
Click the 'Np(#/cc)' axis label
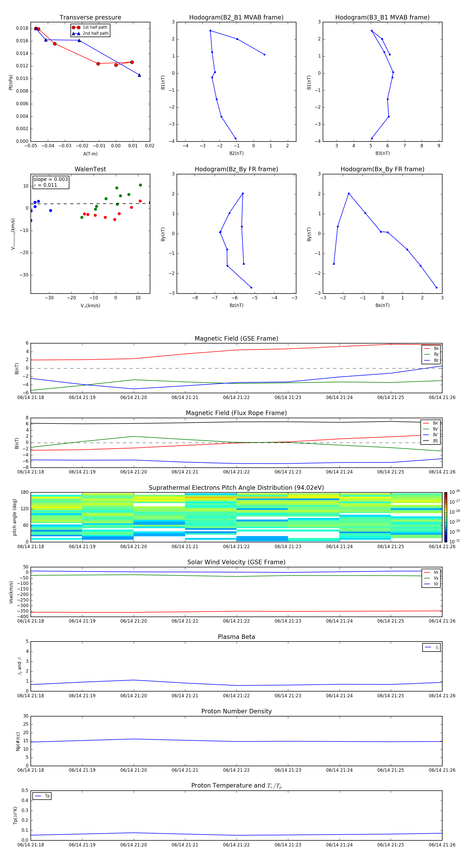(18, 741)
